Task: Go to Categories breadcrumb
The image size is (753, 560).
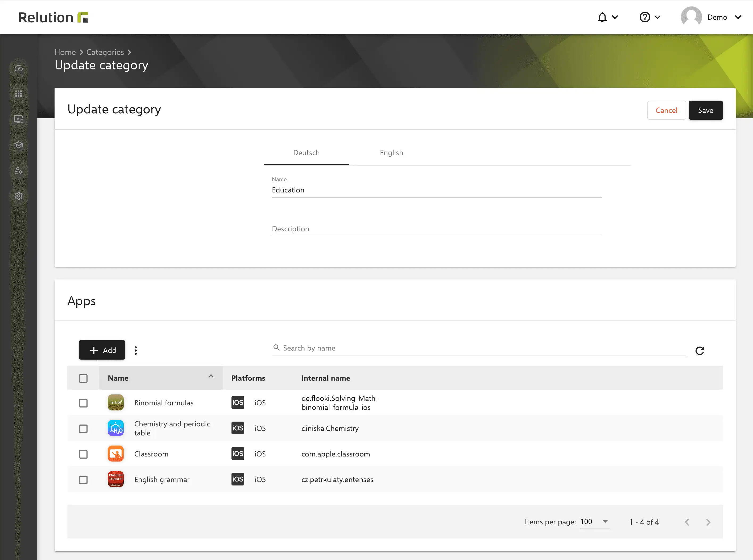Action: (105, 52)
